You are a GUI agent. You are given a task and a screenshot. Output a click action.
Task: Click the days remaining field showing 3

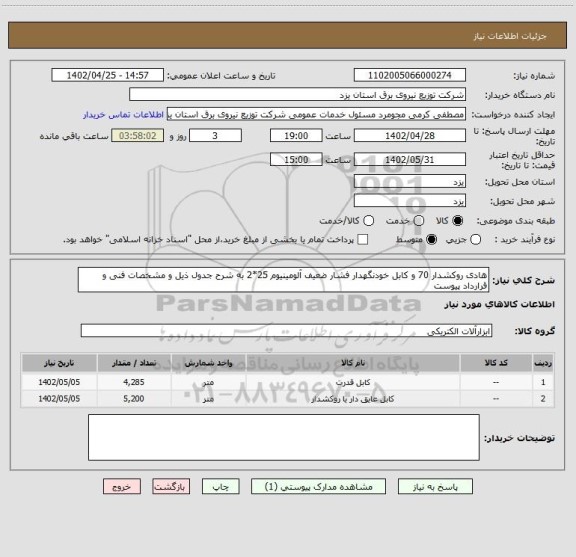click(215, 136)
